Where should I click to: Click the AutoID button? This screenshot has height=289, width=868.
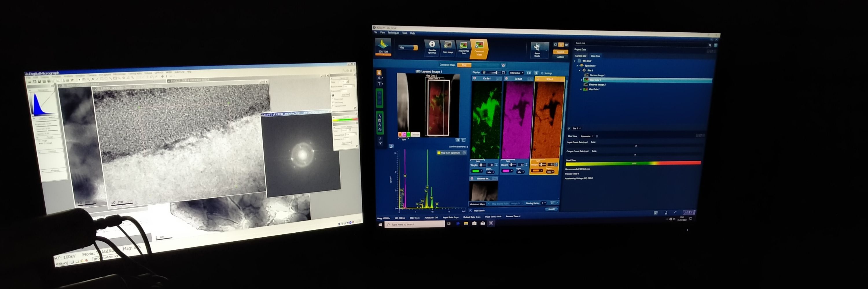click(551, 209)
